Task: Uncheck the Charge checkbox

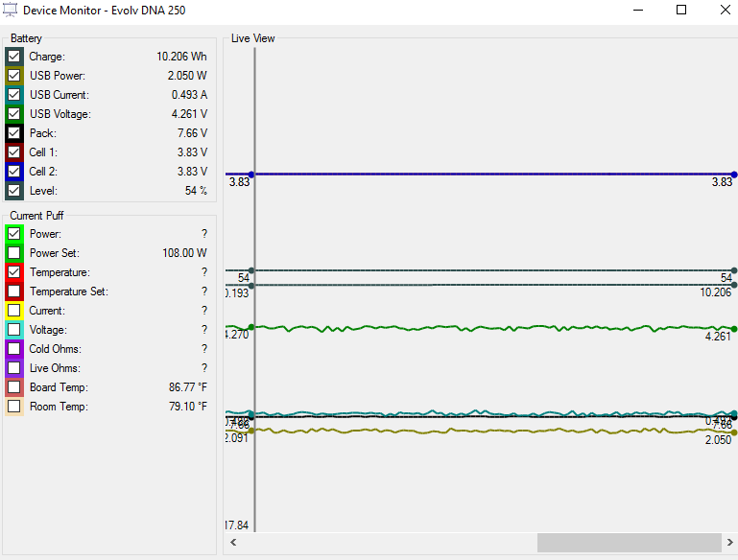Action: click(14, 57)
